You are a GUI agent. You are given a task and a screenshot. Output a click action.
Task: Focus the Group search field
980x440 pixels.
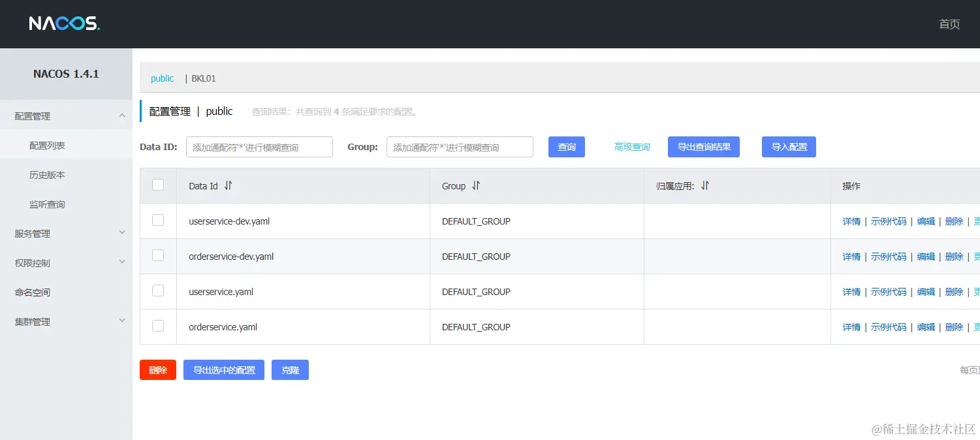460,147
